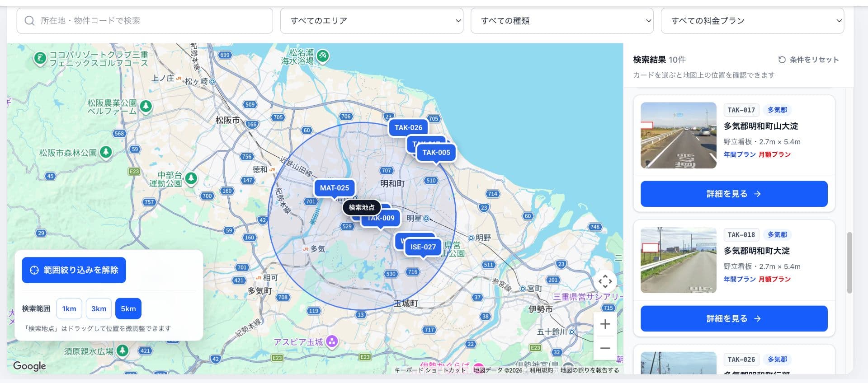Screen dimensions: 868x383
Task: Click the results list scrollbar
Action: pyautogui.click(x=849, y=263)
